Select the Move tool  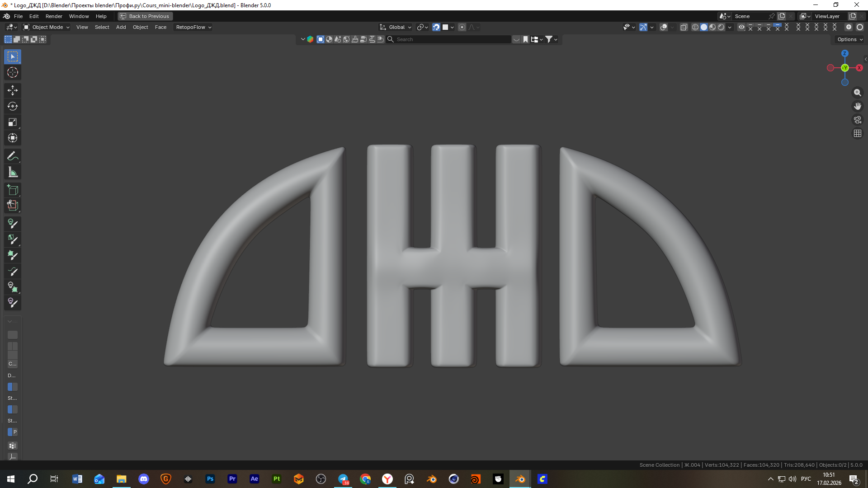pos(13,90)
